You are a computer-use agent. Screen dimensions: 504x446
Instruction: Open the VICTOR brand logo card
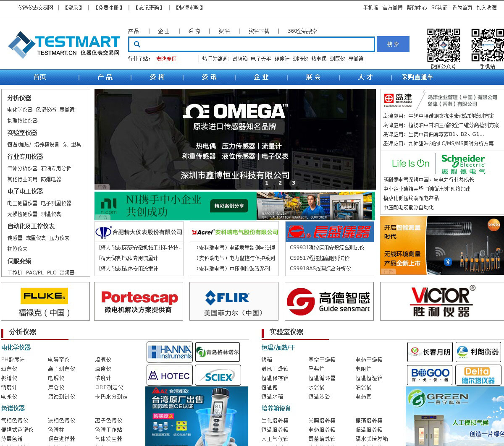point(442,301)
